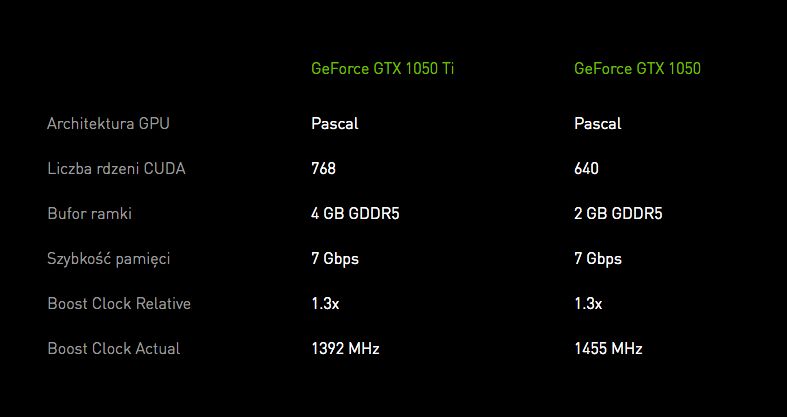
Task: Select the Boost Clock Relative label
Action: pyautogui.click(x=119, y=304)
